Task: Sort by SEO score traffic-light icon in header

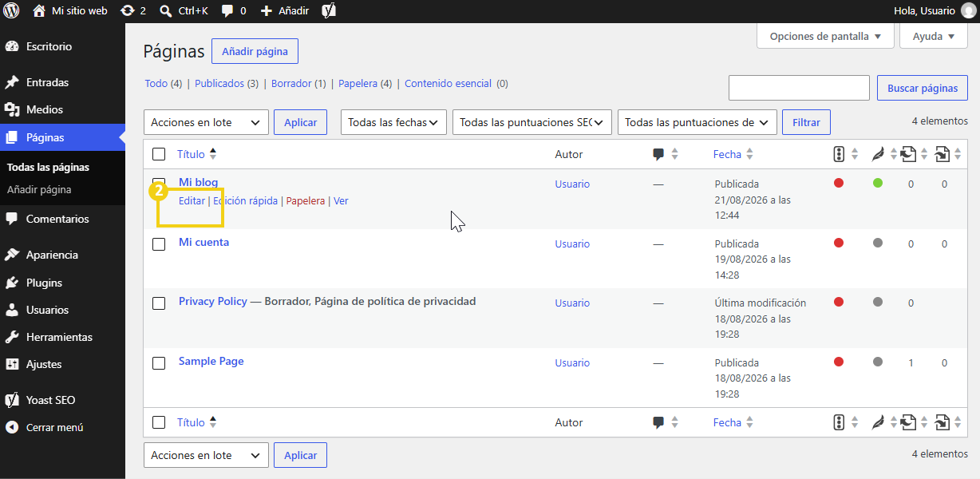Action: 839,154
